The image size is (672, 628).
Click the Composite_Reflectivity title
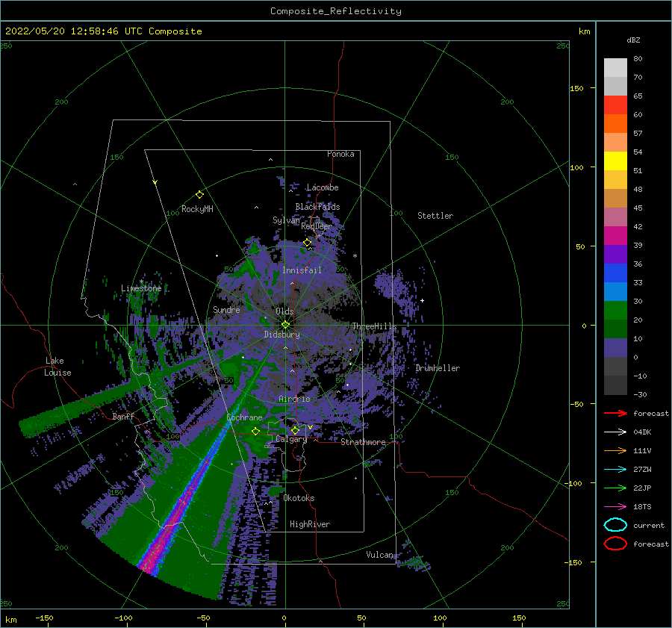click(335, 11)
